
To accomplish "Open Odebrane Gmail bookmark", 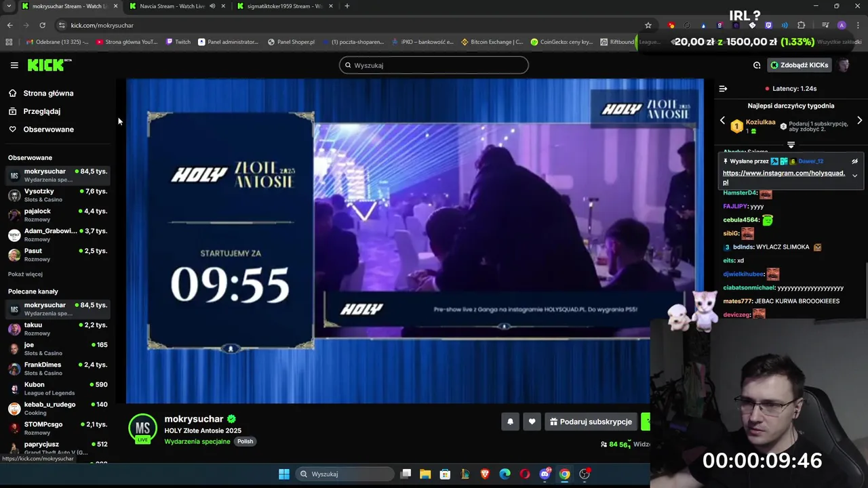I will pyautogui.click(x=58, y=42).
